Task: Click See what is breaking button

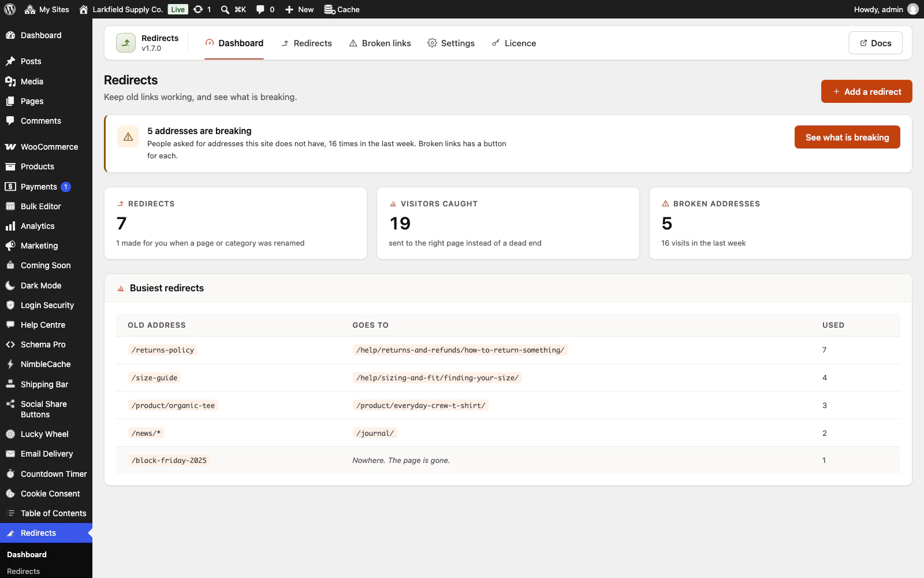Action: 847,137
